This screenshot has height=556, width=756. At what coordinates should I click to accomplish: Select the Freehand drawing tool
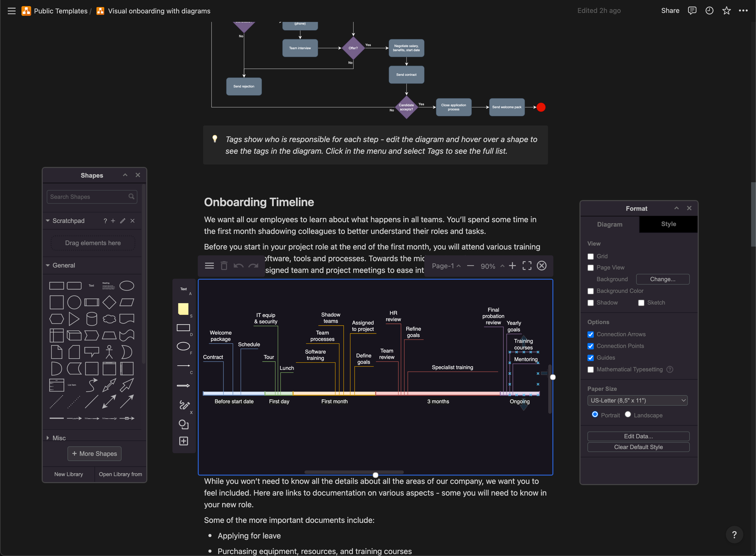click(x=183, y=406)
